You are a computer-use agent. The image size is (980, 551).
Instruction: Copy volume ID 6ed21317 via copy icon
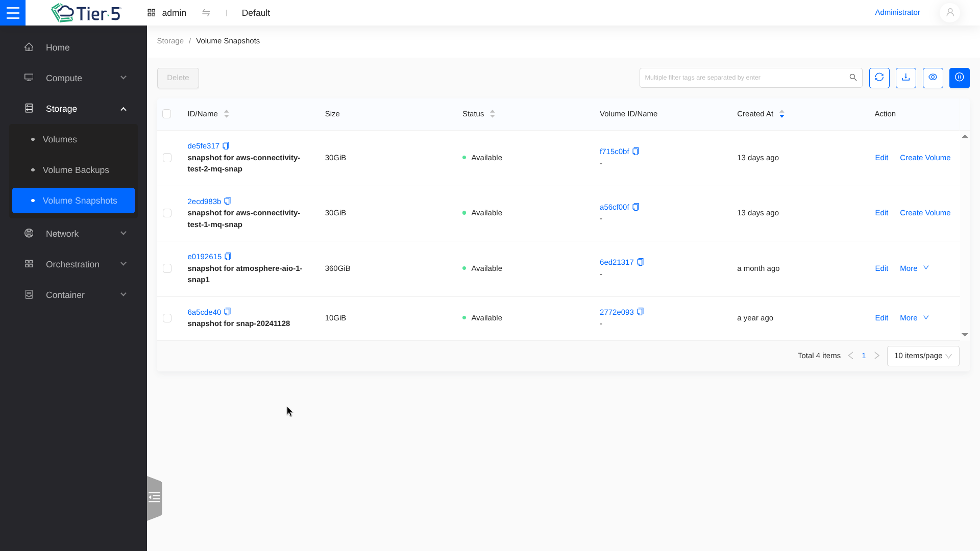coord(640,262)
